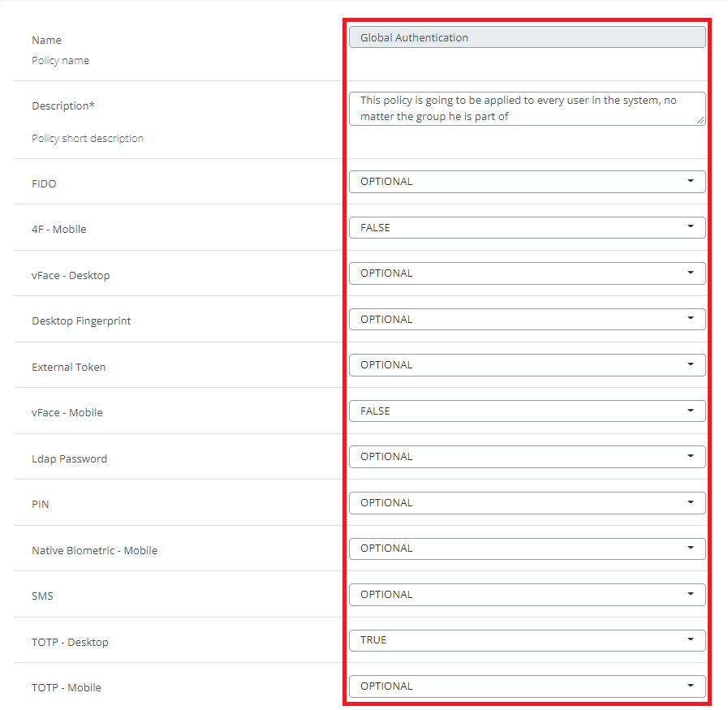Click the 4F - Mobile dropdown arrow
The width and height of the screenshot is (728, 710).
tap(691, 227)
